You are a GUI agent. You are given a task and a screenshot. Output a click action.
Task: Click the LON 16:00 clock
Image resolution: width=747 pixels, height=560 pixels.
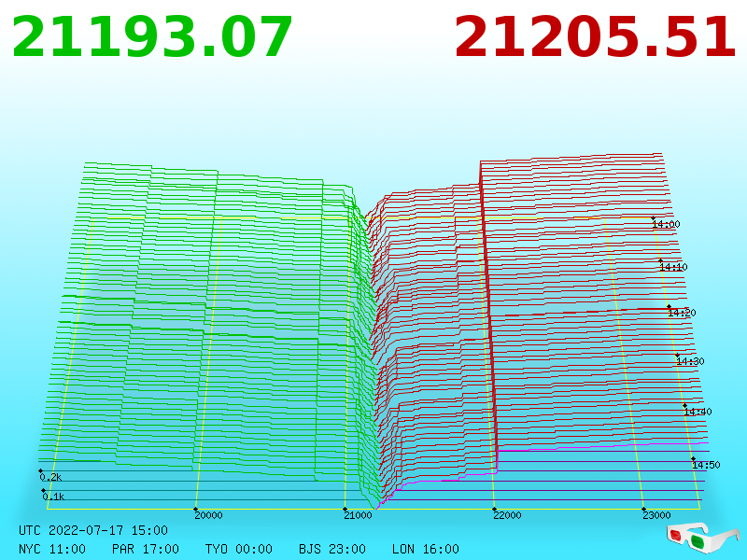coord(426,549)
